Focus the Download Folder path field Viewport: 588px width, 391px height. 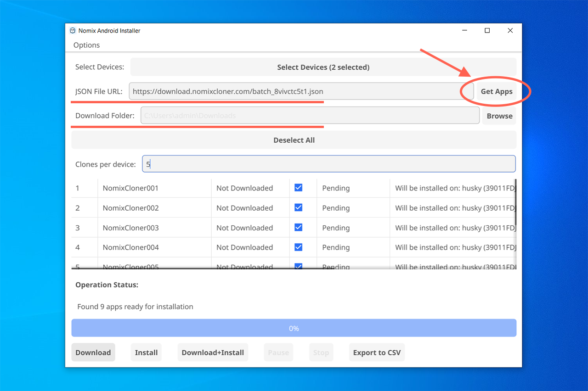[310, 116]
